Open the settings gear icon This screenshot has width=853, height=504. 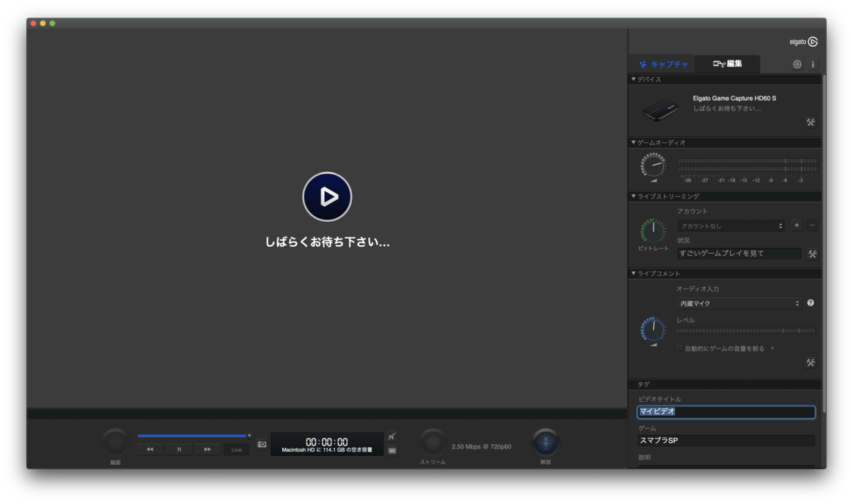click(796, 63)
